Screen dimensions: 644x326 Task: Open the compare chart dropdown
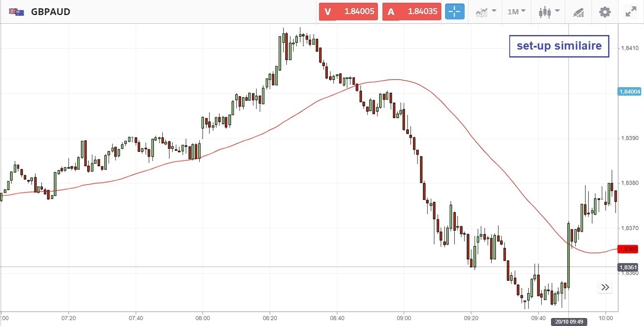tap(486, 12)
